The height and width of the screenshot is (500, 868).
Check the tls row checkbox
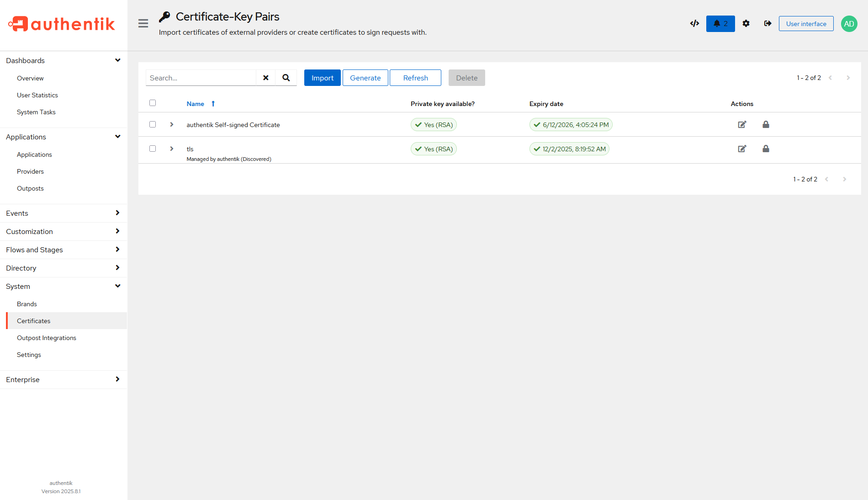click(x=152, y=149)
